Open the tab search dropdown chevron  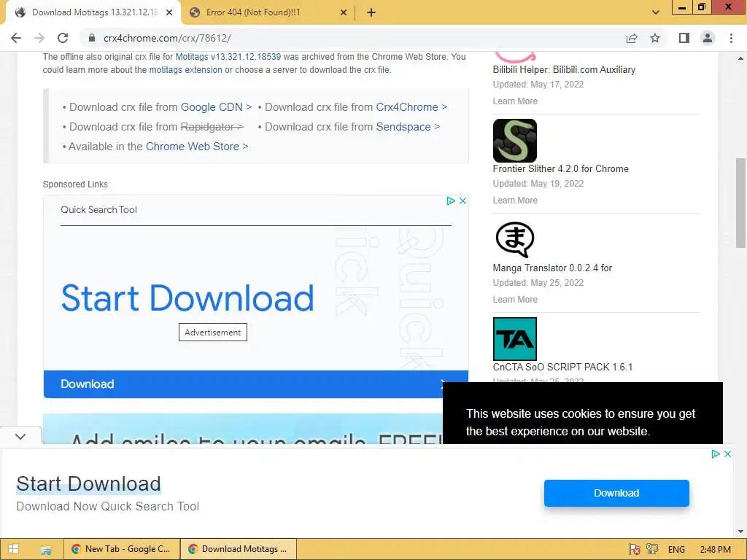(656, 13)
